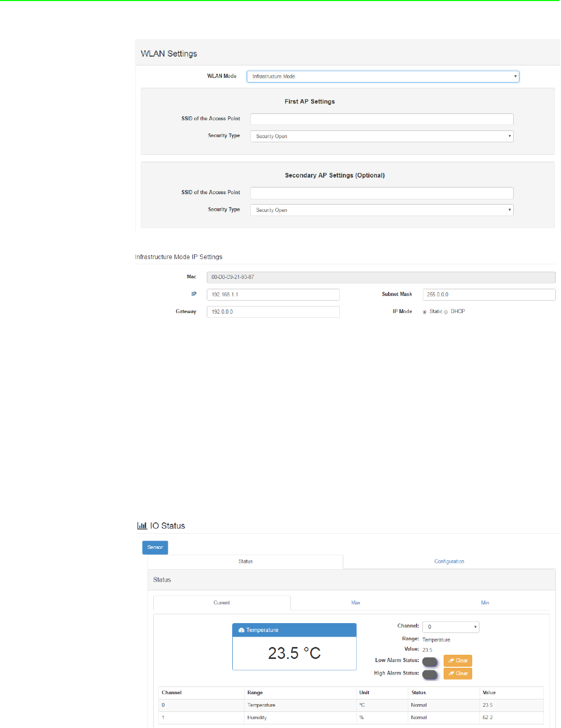Viewport: 561px width, 728px height.
Task: Click the Temperature gauge icon
Action: point(242,630)
